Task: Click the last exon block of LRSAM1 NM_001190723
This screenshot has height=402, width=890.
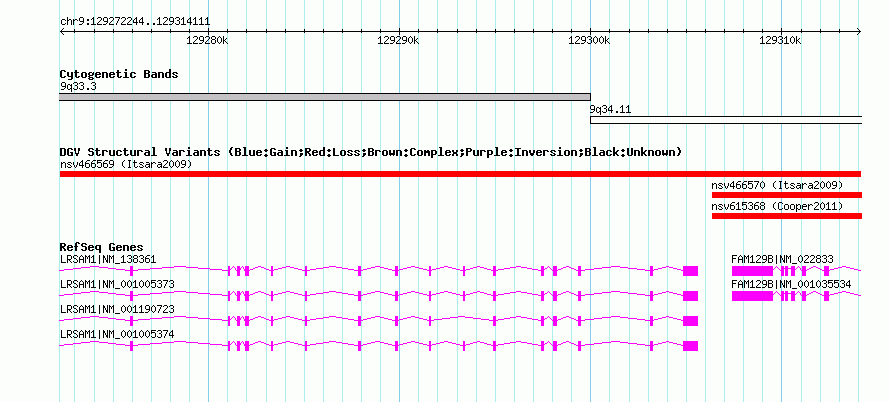Action: tap(690, 321)
